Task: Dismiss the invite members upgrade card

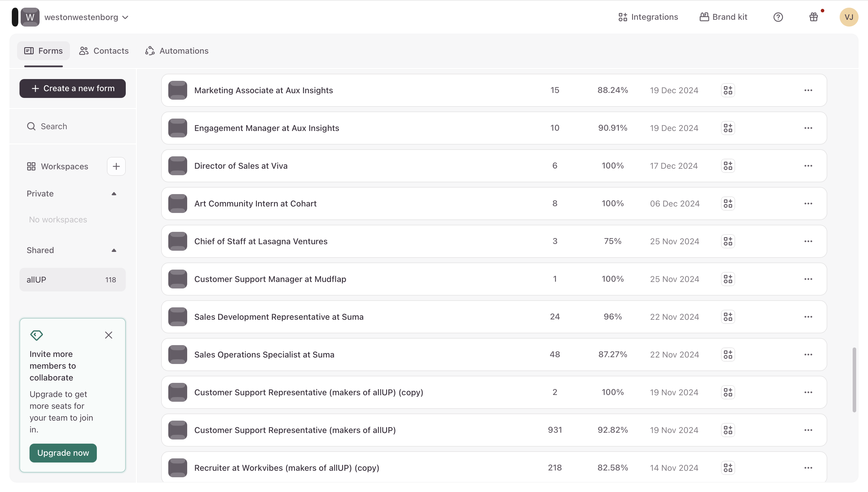Action: coord(109,335)
